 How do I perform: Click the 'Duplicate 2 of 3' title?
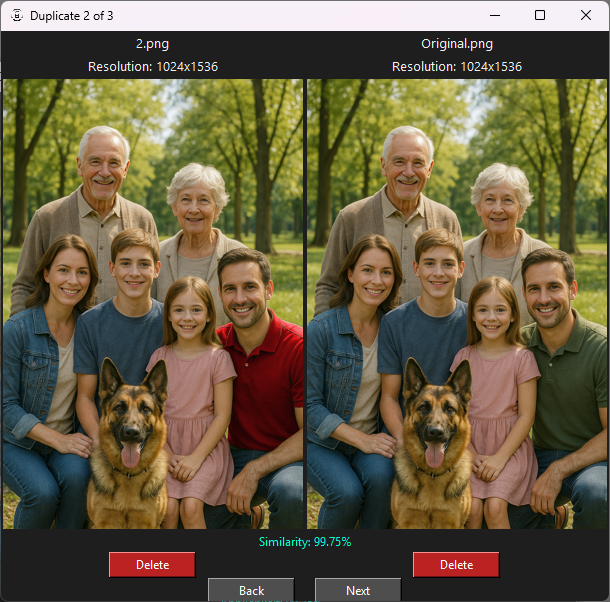[72, 16]
